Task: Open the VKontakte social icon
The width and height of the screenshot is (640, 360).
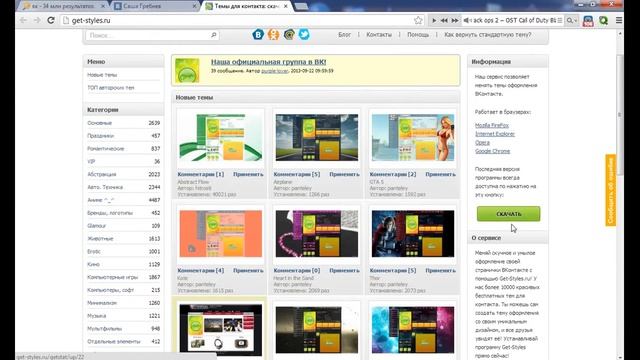Action: tap(258, 35)
